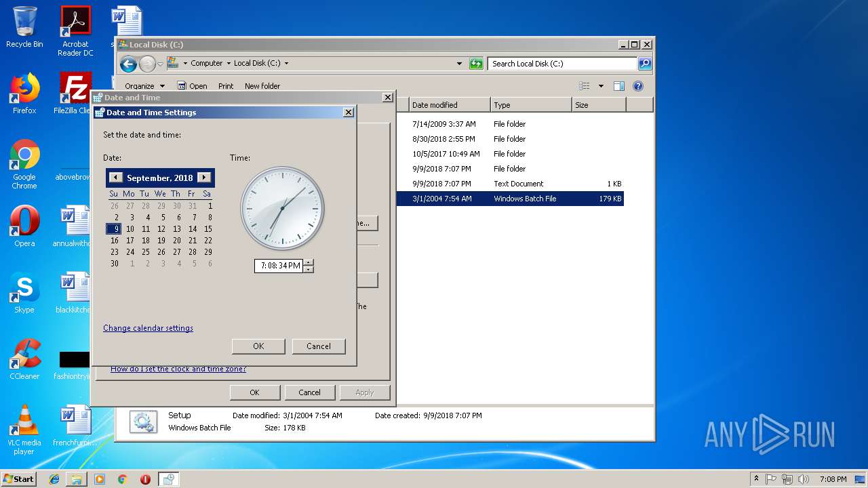The width and height of the screenshot is (868, 488).
Task: Click the Explorer Forward navigation arrow
Action: [147, 64]
